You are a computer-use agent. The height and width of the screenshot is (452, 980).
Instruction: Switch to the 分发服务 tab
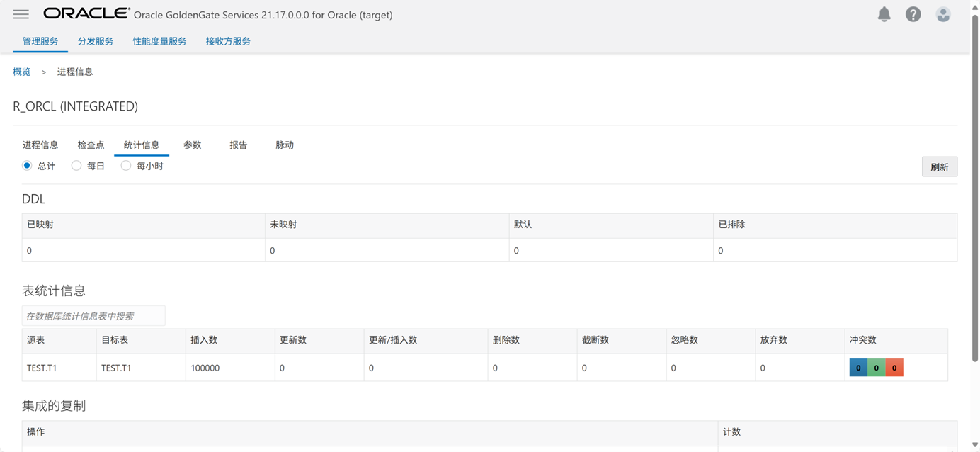[96, 41]
